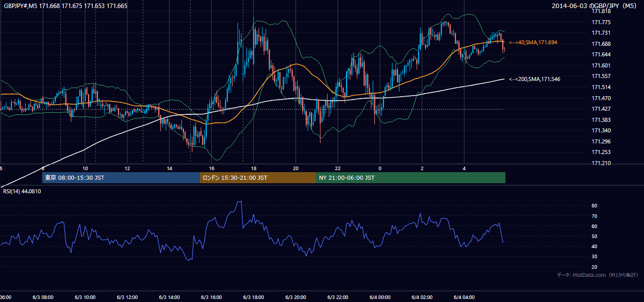Click the 6/3 08:00 date label
Image resolution: width=644 pixels, height=302 pixels.
(43, 297)
